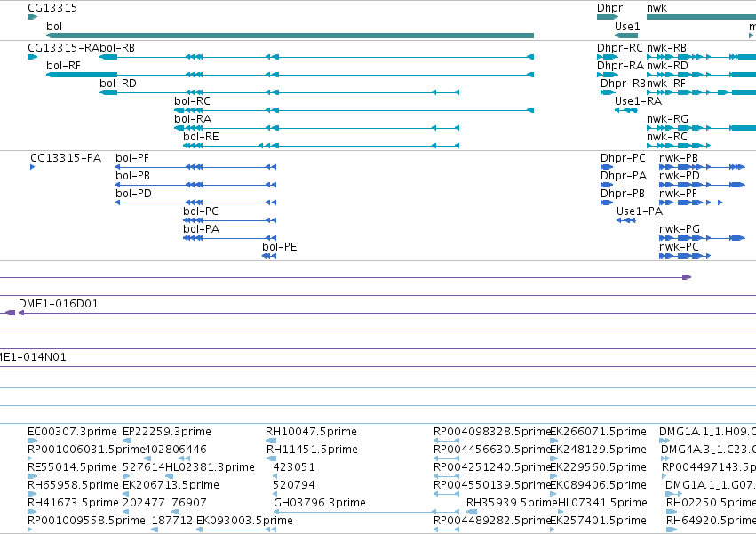Viewport: 756px width, 534px height.
Task: Select the Dhpr-PA protein label
Action: point(624,176)
